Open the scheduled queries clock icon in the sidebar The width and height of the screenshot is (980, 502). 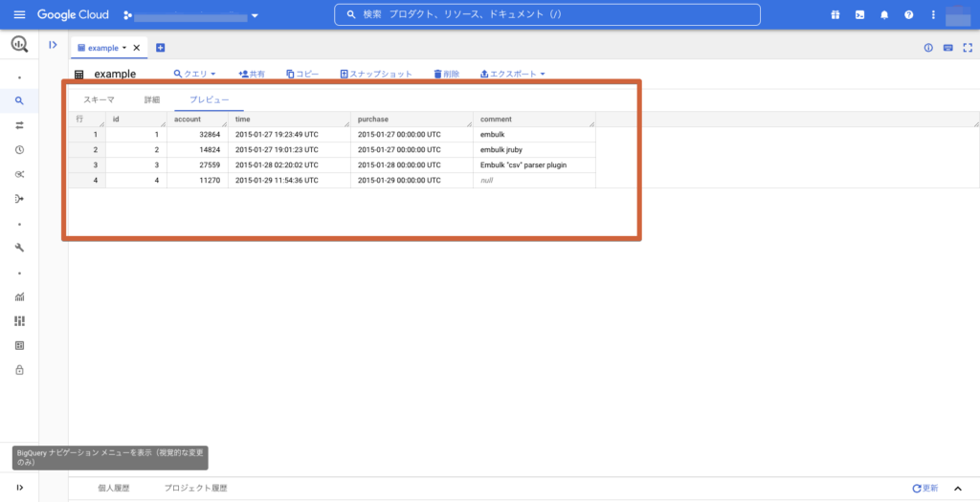click(19, 150)
